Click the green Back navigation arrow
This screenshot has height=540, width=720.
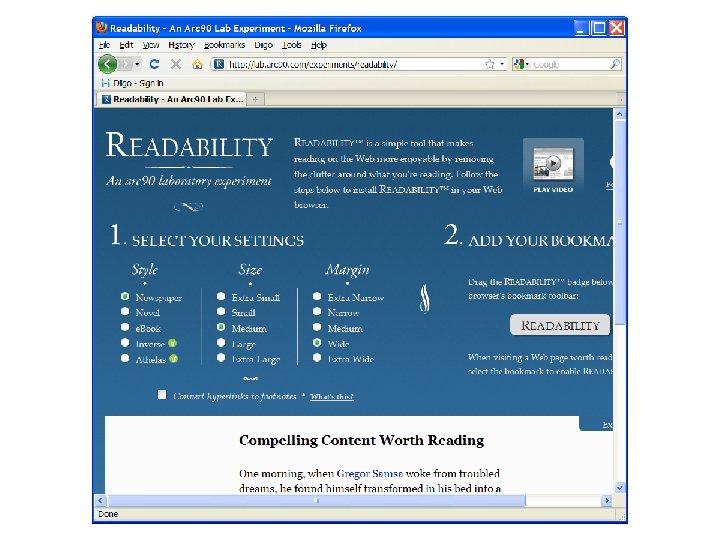click(x=107, y=64)
